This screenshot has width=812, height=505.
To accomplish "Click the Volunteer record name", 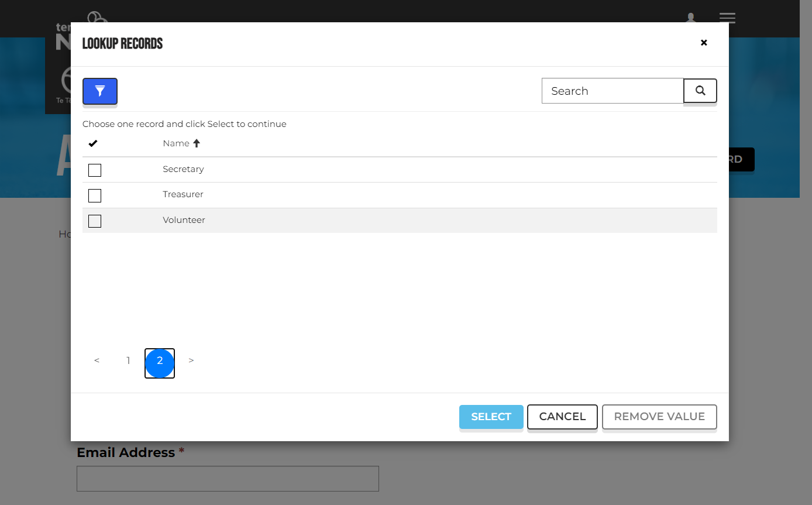I will (x=184, y=220).
